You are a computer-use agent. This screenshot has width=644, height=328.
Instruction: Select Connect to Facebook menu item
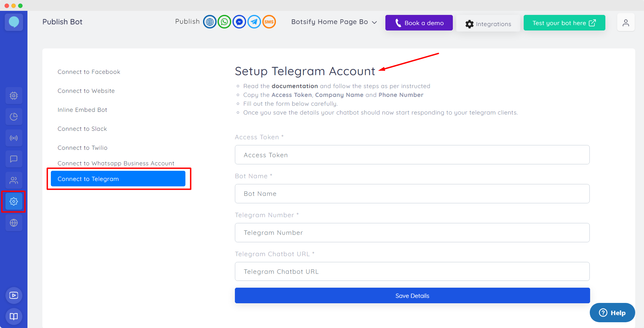(x=89, y=72)
